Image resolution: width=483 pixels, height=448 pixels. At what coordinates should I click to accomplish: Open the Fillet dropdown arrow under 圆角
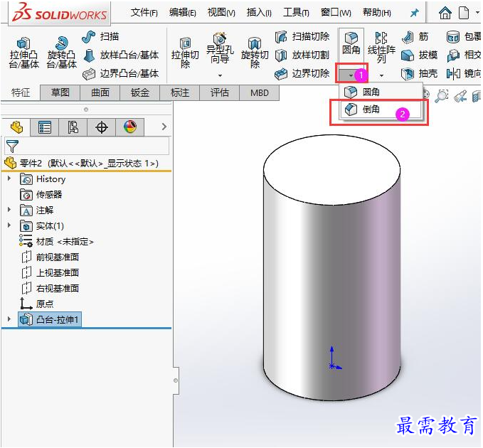pos(351,75)
